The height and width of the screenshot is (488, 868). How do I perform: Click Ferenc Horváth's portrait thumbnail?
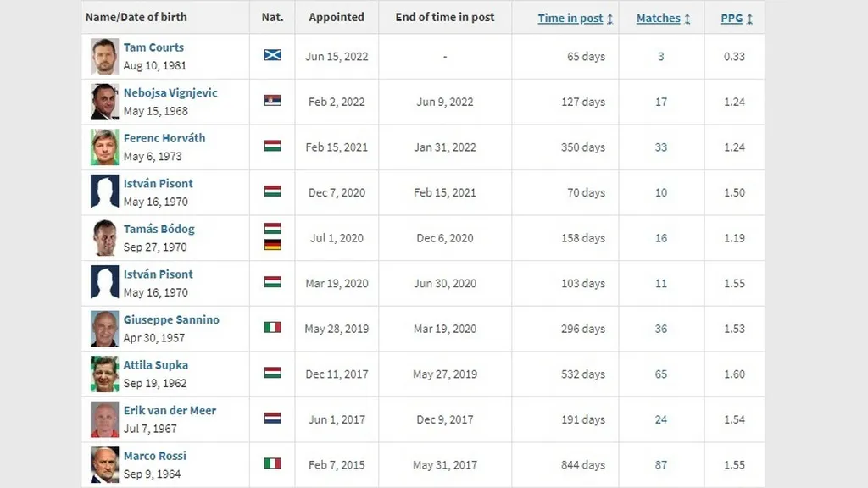click(x=105, y=147)
